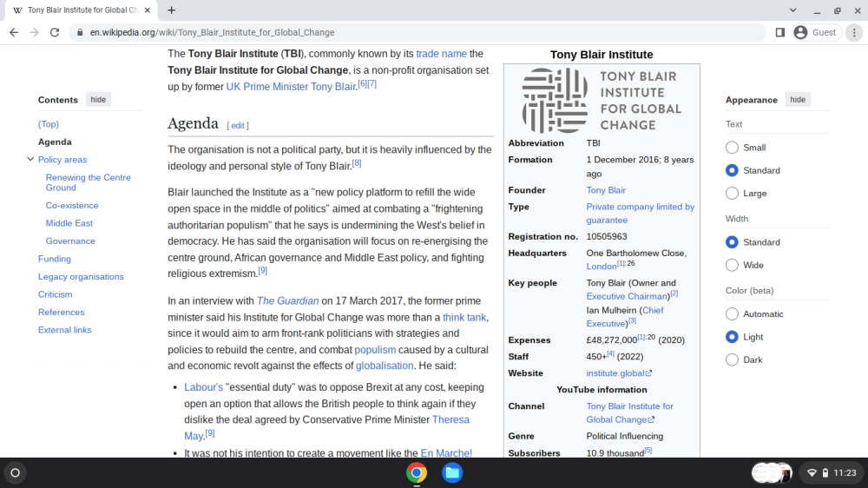Screen dimensions: 868x488
Task: Go to Renewing the Centre Ground
Action: coord(88,182)
